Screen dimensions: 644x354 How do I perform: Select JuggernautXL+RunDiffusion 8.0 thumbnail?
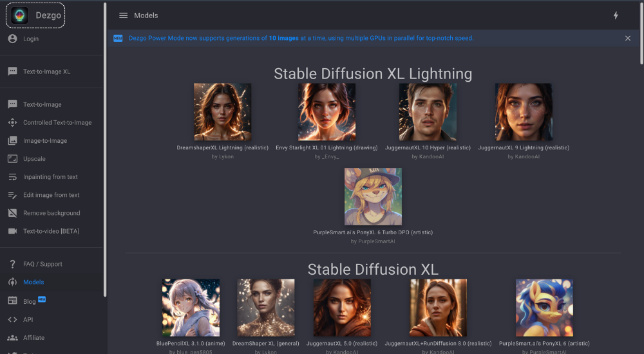click(438, 308)
